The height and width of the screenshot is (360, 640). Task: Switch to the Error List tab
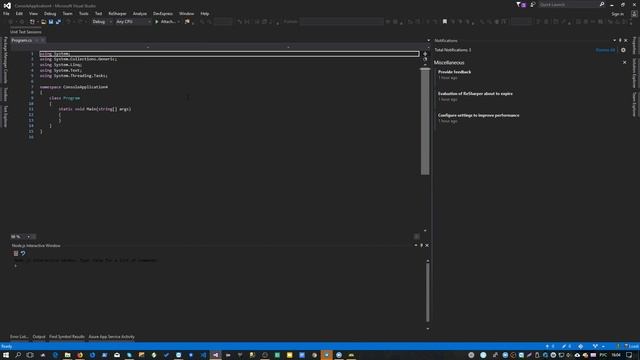click(19, 337)
